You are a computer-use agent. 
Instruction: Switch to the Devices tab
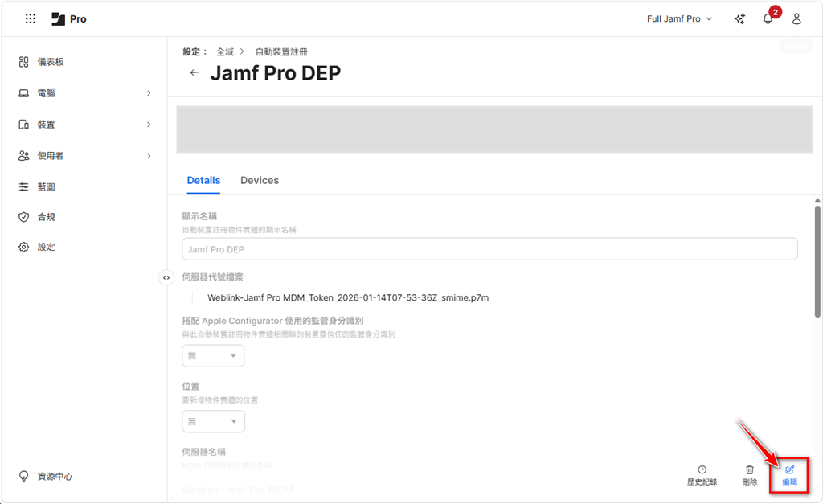(x=260, y=181)
